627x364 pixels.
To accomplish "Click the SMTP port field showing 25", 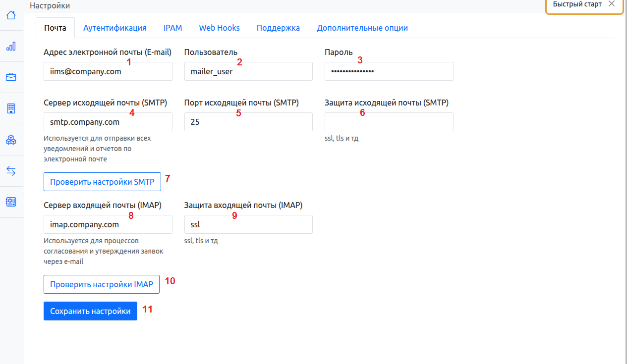I will [x=248, y=122].
